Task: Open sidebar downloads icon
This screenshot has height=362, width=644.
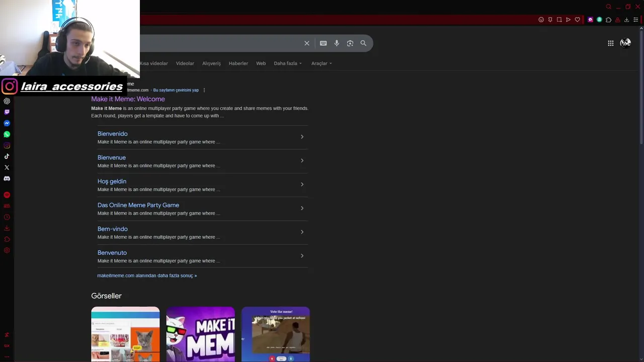Action: [7, 228]
